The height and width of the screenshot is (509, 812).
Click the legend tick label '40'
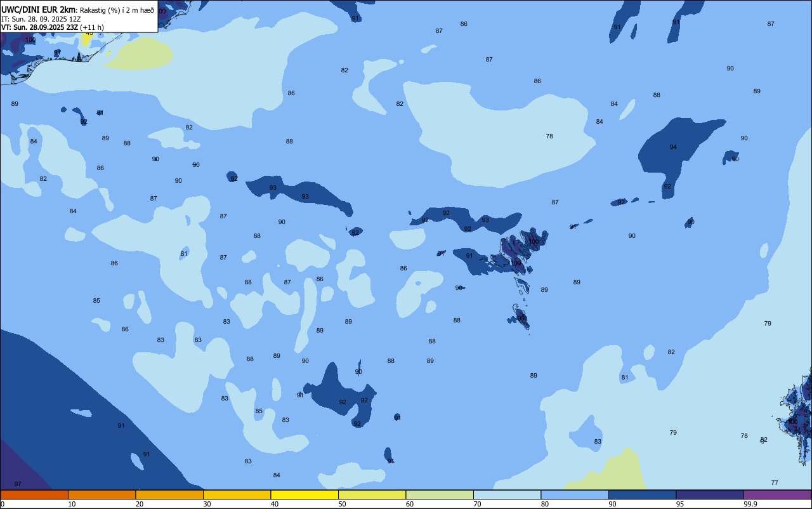pyautogui.click(x=274, y=504)
